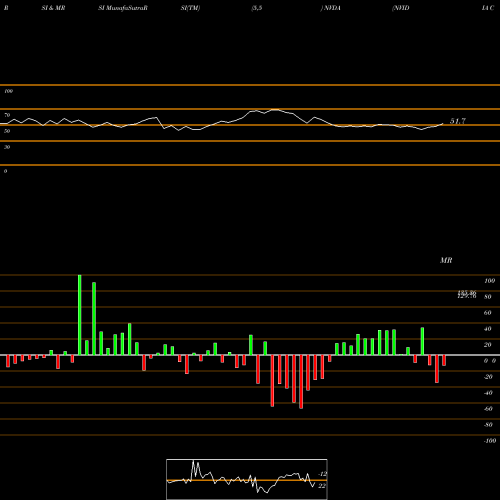
Task: Click the RSI axis label 70
Action: point(7,115)
